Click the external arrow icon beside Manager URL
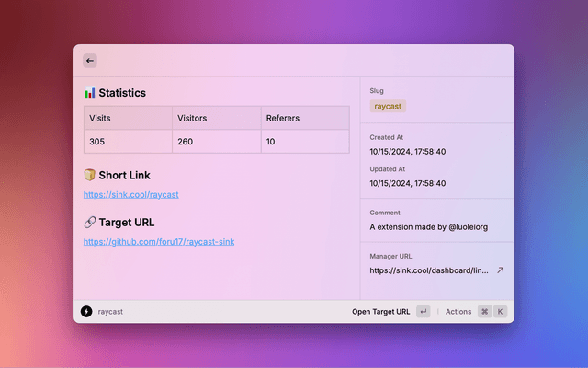588x368 pixels. (500, 270)
